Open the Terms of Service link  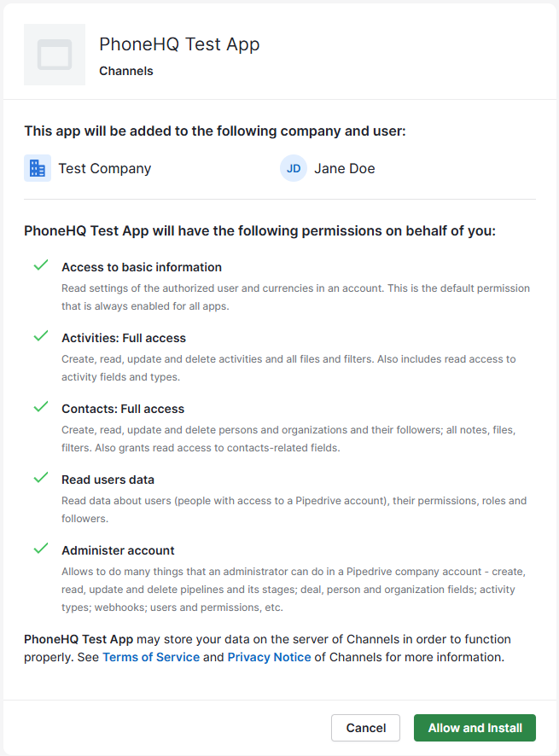pos(151,657)
